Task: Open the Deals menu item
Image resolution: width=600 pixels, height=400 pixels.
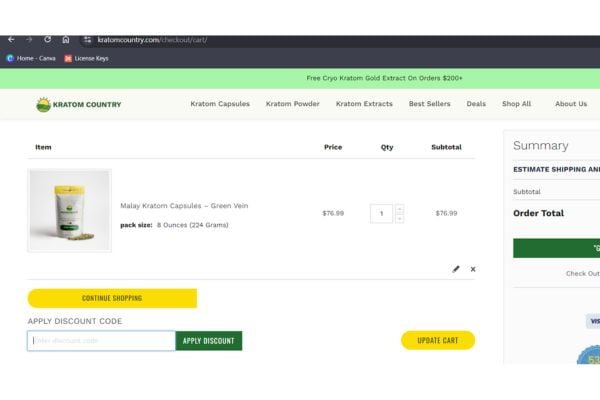Action: (476, 104)
